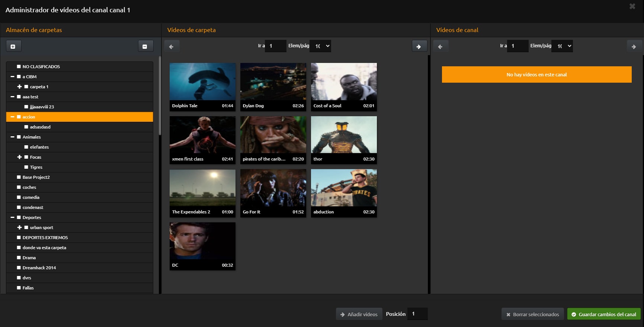Close the channel video manager dialog
The width and height of the screenshot is (644, 327).
point(632,6)
